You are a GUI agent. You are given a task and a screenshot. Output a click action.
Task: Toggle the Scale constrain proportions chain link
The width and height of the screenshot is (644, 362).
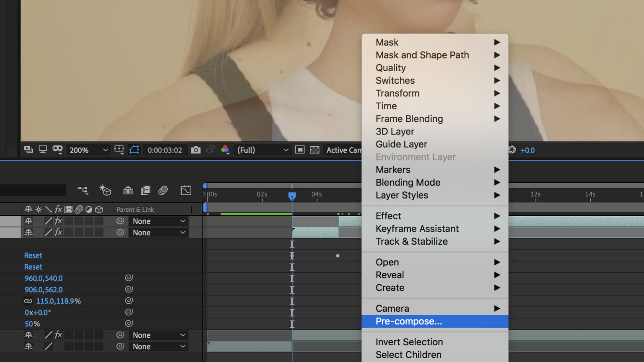(28, 301)
